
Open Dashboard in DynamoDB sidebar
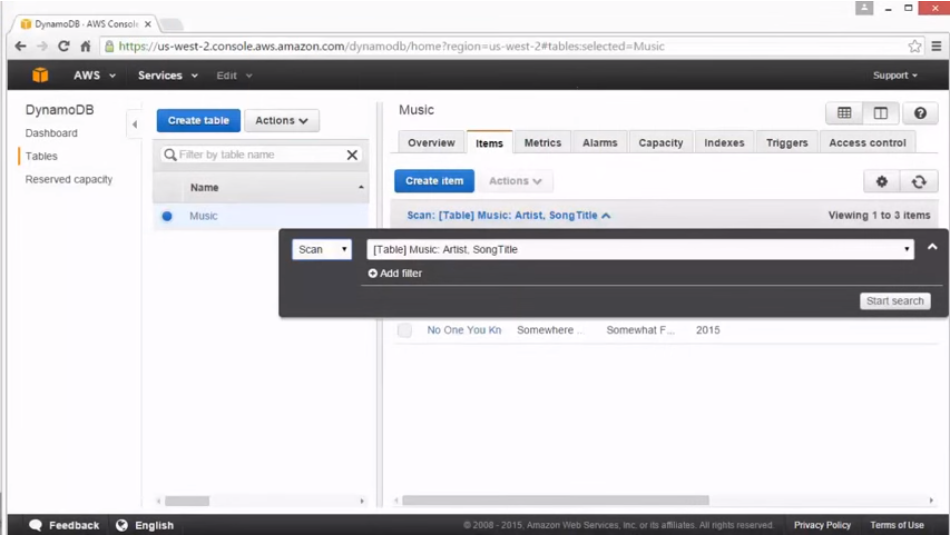[x=51, y=133]
